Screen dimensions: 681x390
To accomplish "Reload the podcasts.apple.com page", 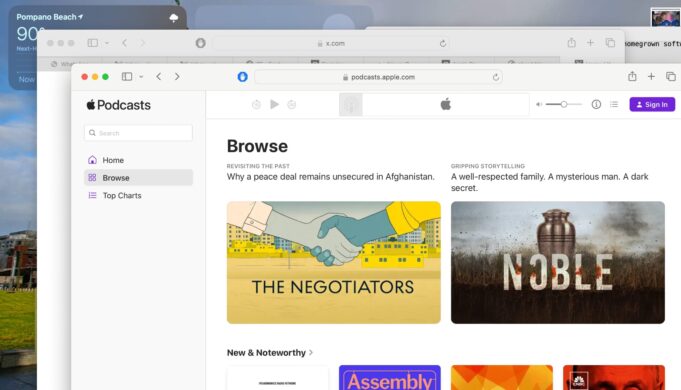I will (496, 77).
